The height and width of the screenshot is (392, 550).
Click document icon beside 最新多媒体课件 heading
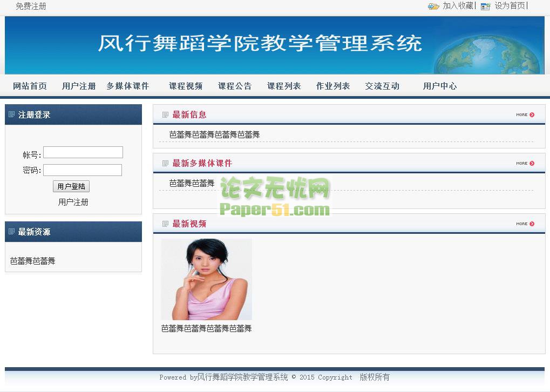[165, 163]
